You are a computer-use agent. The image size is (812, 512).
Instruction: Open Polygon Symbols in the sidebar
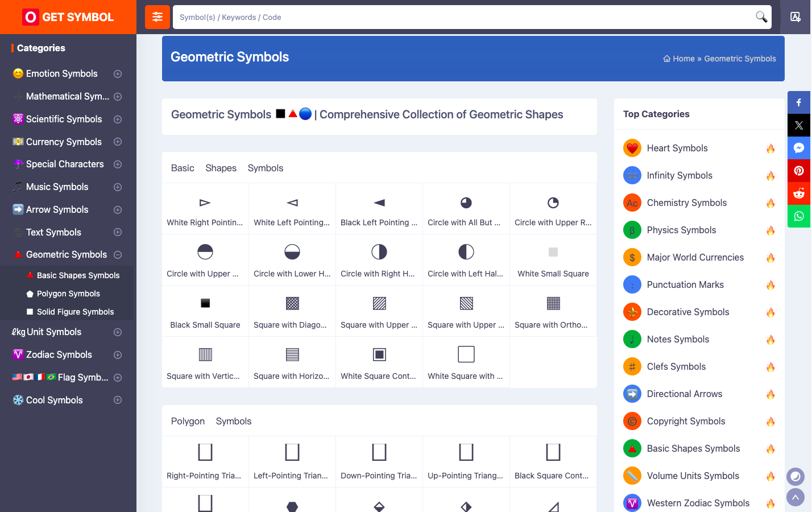pyautogui.click(x=68, y=294)
